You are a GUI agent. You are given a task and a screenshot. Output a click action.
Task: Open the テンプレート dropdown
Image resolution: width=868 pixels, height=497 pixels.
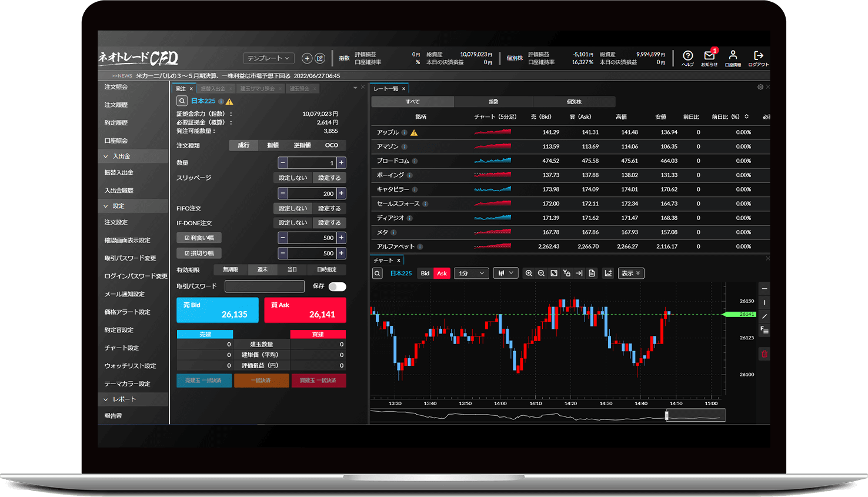click(269, 58)
